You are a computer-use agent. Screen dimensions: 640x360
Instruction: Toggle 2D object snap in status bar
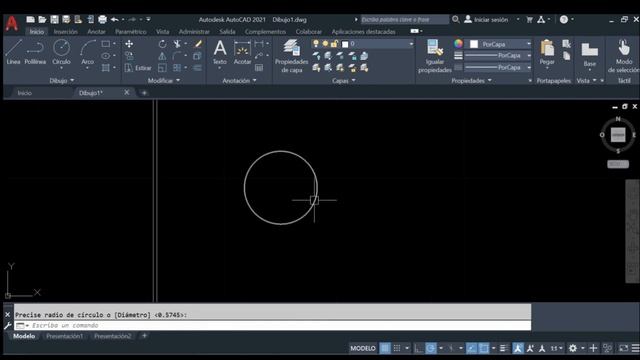click(484, 348)
